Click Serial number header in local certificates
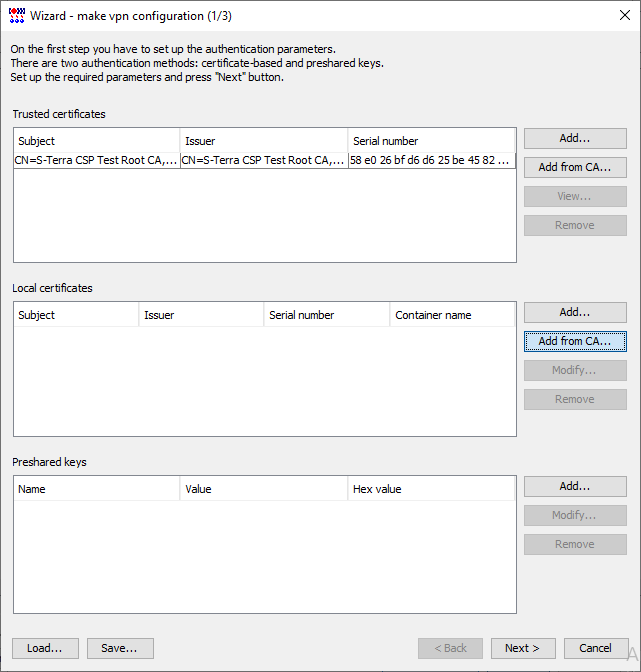Image resolution: width=641 pixels, height=672 pixels. (x=326, y=315)
